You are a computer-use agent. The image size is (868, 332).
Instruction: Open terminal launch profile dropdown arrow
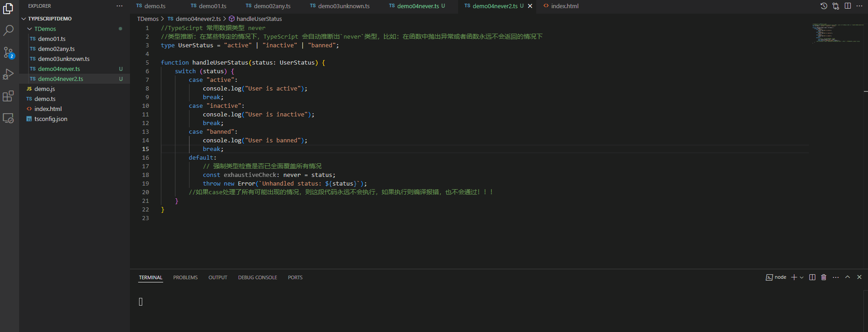pos(802,277)
